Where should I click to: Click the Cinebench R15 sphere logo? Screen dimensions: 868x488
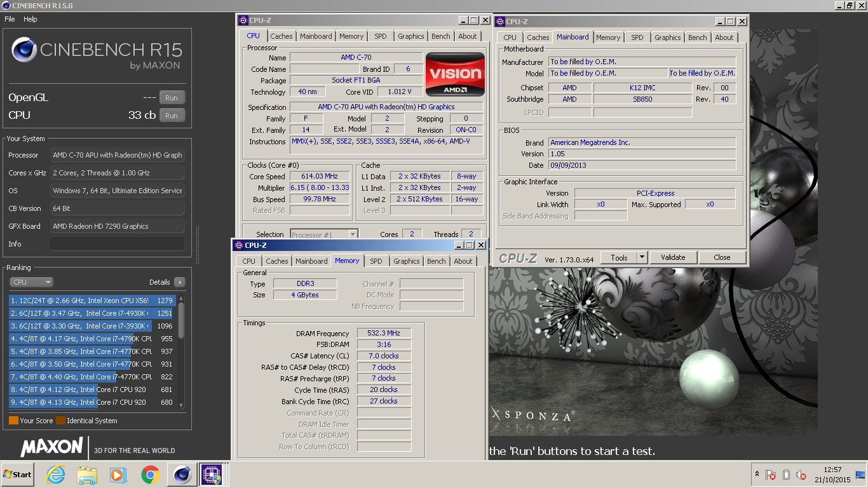24,50
